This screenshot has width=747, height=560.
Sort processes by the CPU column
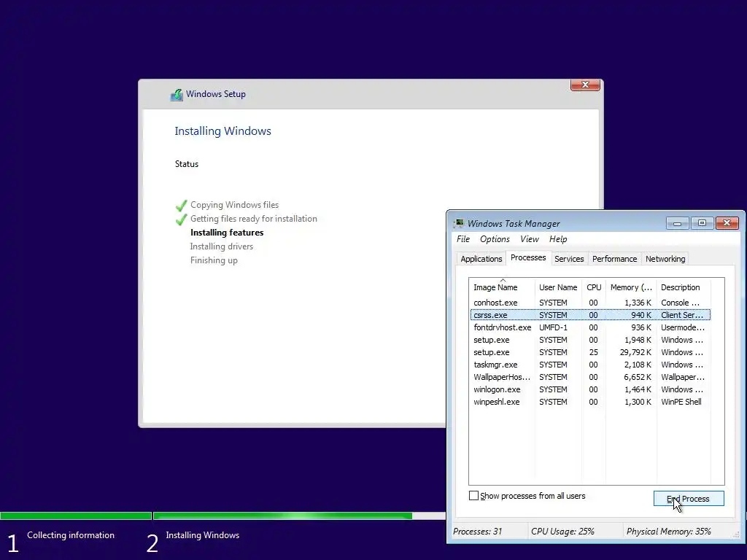(594, 287)
